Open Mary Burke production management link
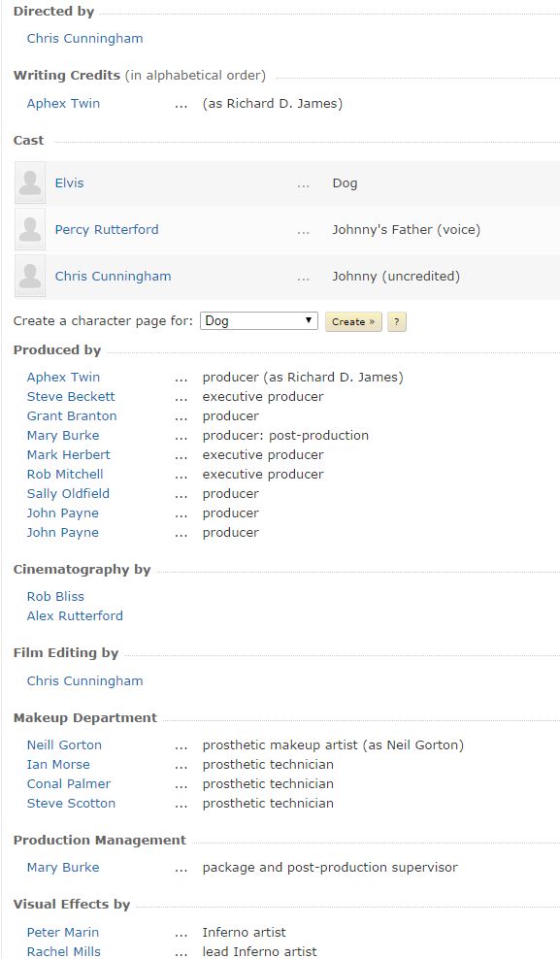Viewport: 560px width, 959px height. 63,867
